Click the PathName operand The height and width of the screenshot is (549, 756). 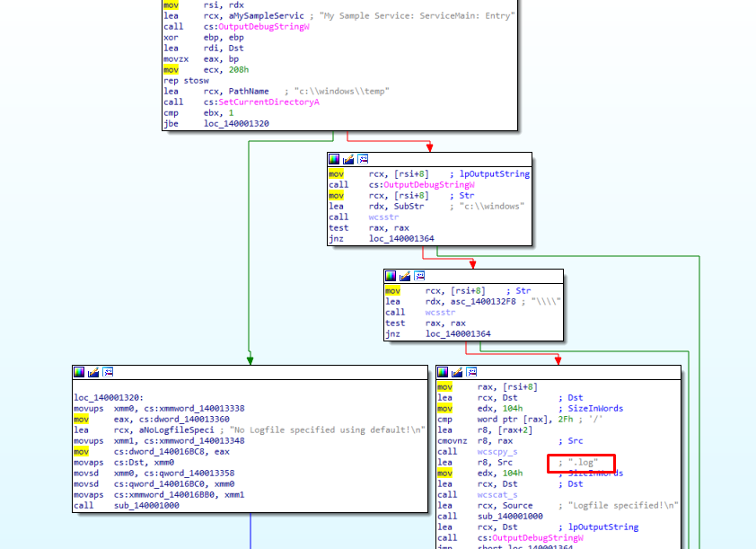[x=249, y=92]
